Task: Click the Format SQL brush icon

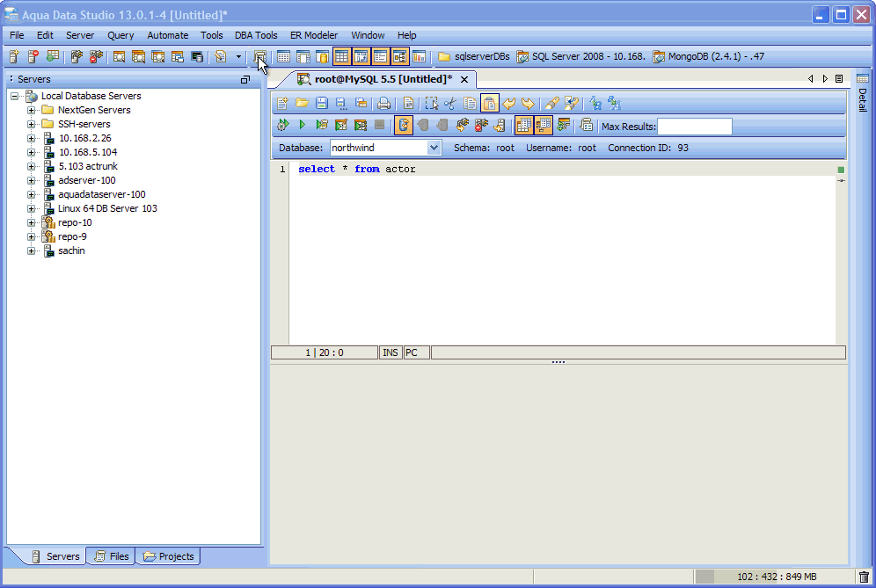Action: [552, 104]
